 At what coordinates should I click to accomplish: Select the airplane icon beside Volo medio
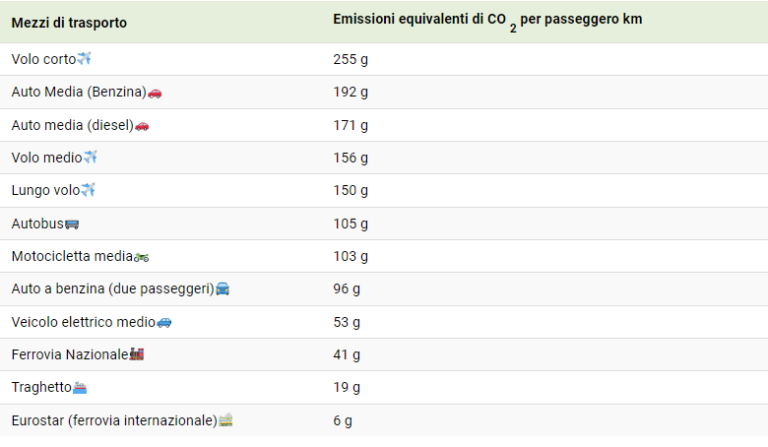(90, 157)
